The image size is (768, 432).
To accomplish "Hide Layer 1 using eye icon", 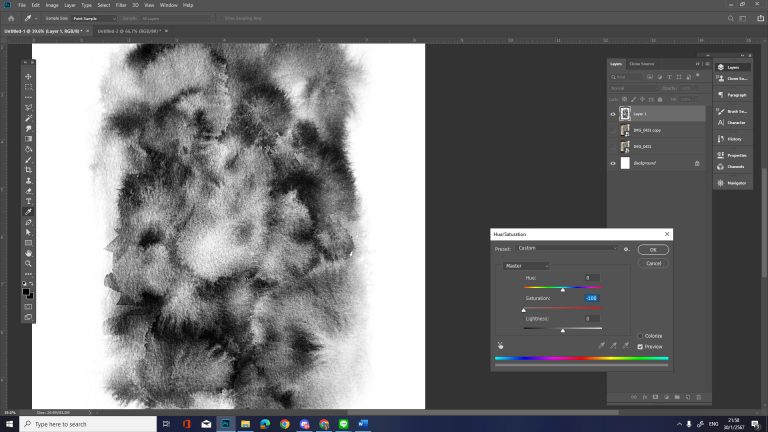I will coord(613,114).
